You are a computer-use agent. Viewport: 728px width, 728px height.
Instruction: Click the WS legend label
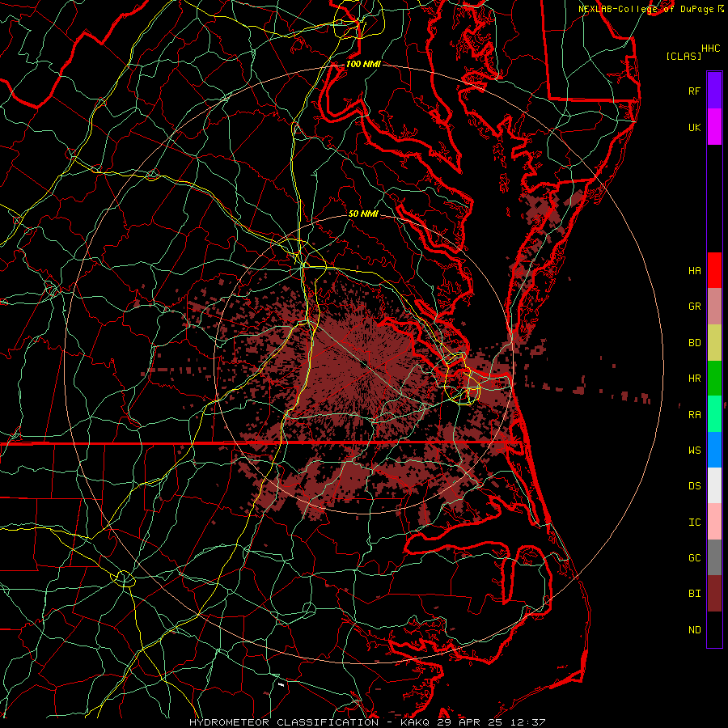694,451
